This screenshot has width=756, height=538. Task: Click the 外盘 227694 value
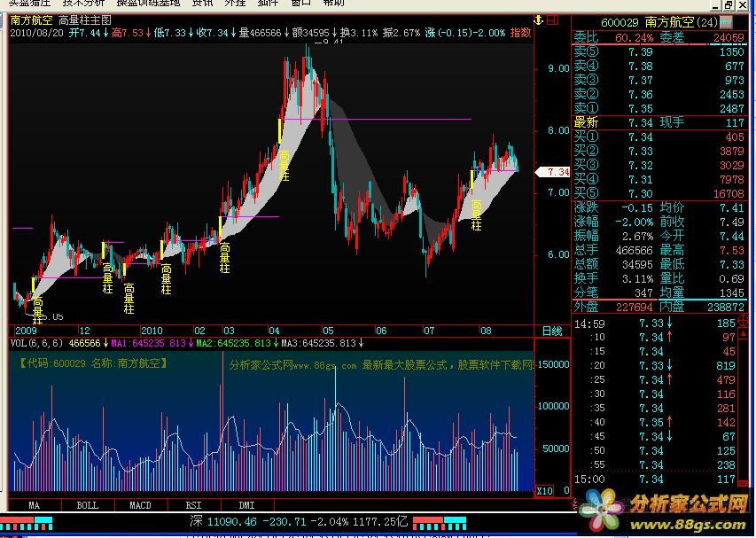point(635,307)
